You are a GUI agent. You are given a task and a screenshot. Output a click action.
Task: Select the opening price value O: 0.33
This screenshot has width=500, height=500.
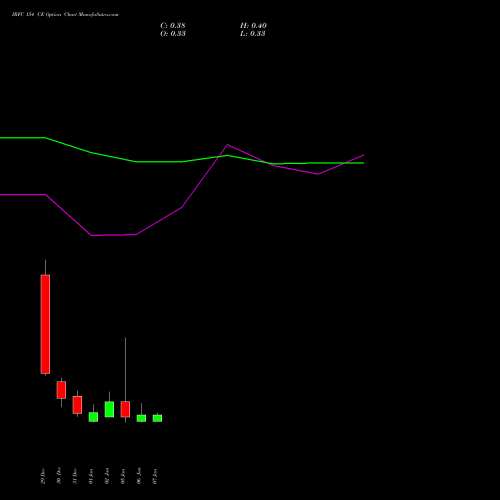173,34
